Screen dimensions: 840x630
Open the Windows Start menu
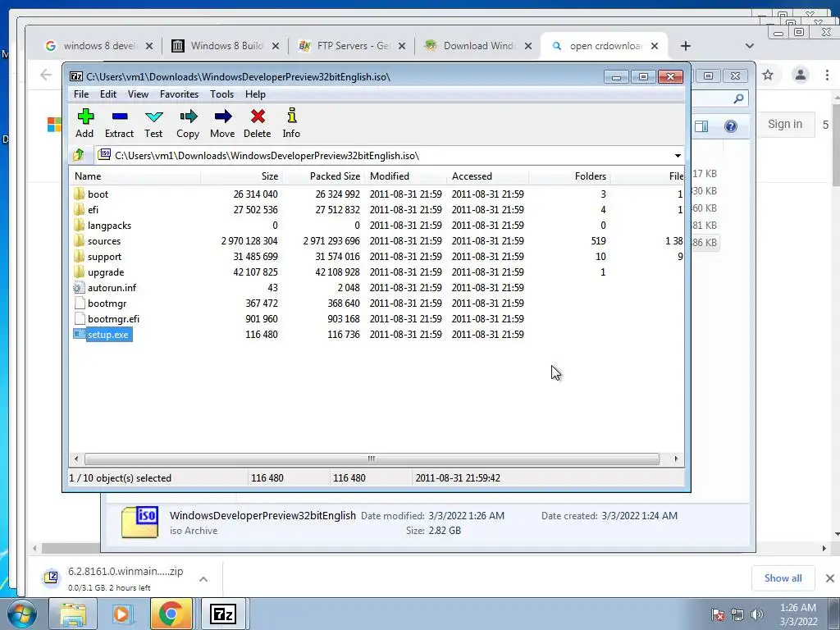click(22, 614)
